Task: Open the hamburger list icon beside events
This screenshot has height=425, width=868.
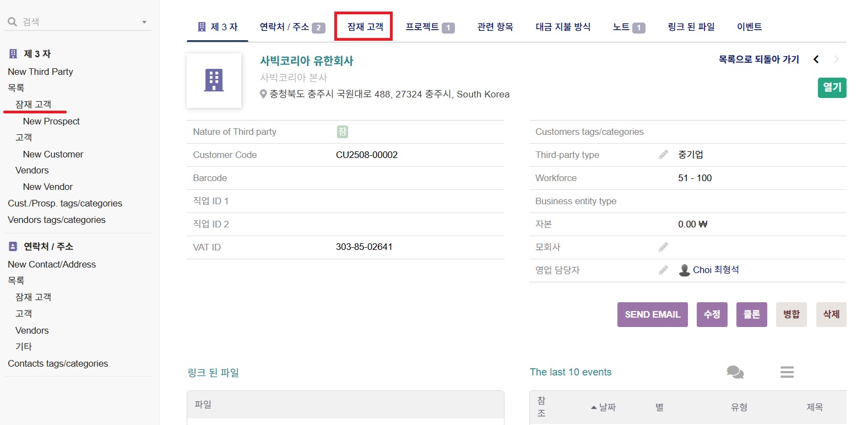Action: tap(786, 373)
